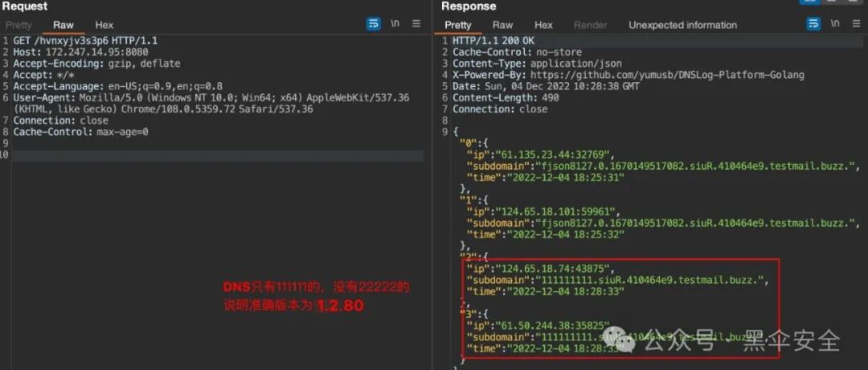Click the HTTP/1.1 200 OK status line
This screenshot has height=370, width=868.
click(493, 40)
